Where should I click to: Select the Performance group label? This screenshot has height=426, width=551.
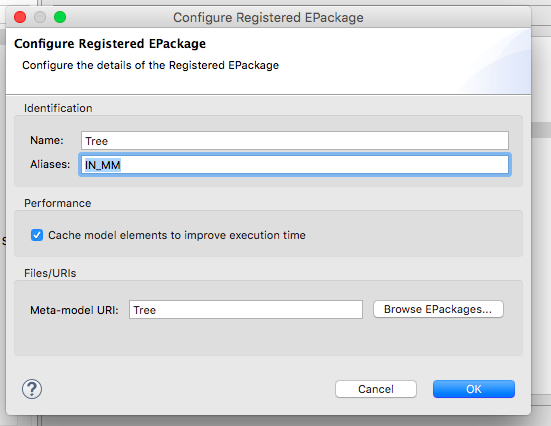pyautogui.click(x=58, y=203)
